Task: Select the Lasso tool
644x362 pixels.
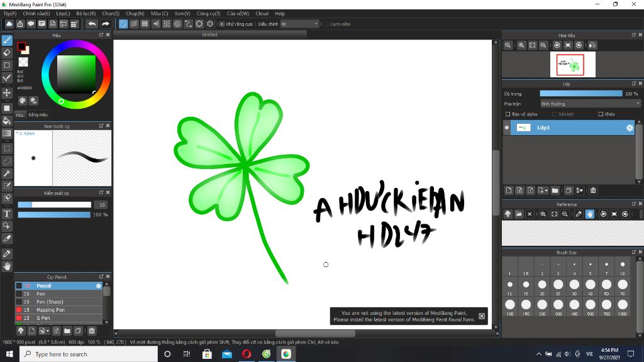Action: 7,161
